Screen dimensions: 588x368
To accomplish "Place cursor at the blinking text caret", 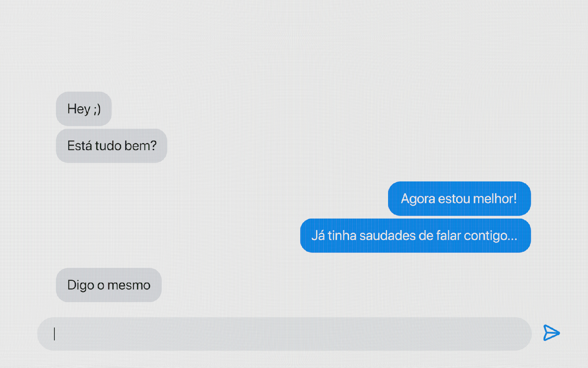I will coord(54,334).
